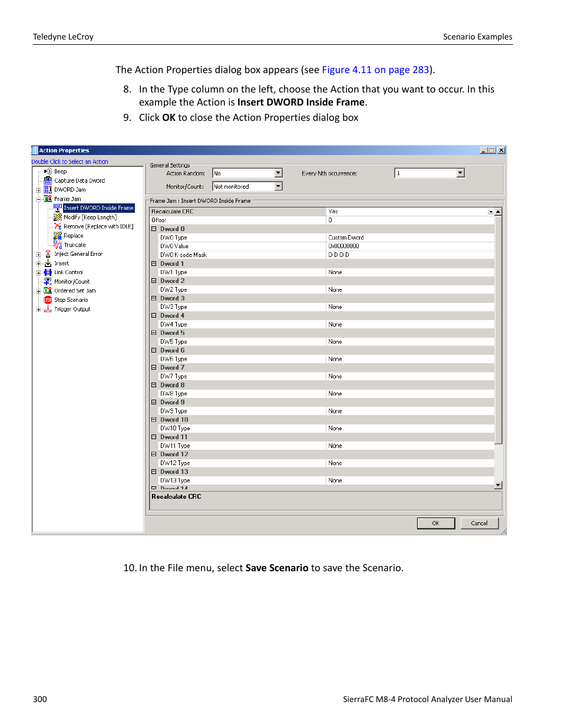Open the Figure 4.11 on page 283 link
Viewport: 562px width, 728px height.
[375, 70]
